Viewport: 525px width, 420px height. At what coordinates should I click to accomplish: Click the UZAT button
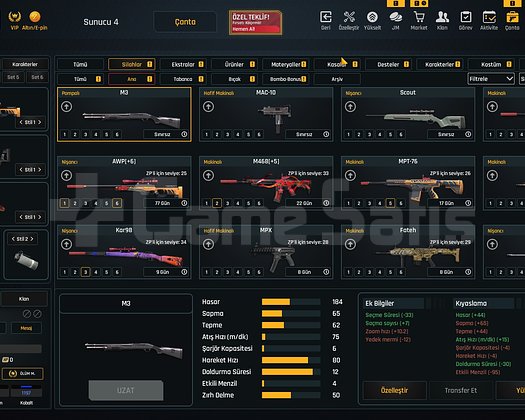click(x=126, y=390)
